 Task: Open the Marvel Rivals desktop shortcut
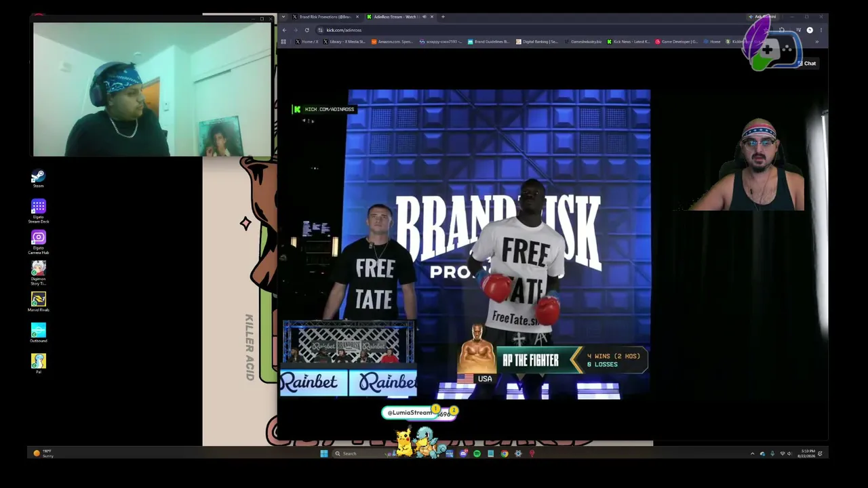pos(38,302)
